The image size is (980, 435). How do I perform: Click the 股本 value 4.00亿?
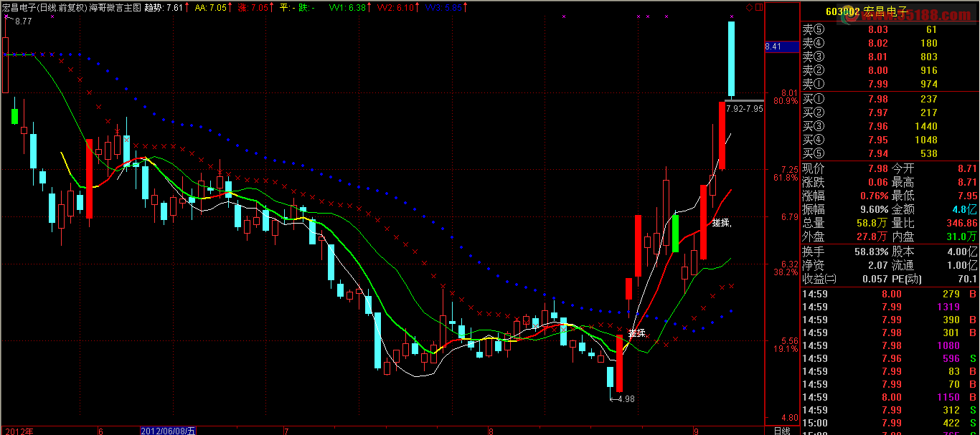[x=962, y=252]
